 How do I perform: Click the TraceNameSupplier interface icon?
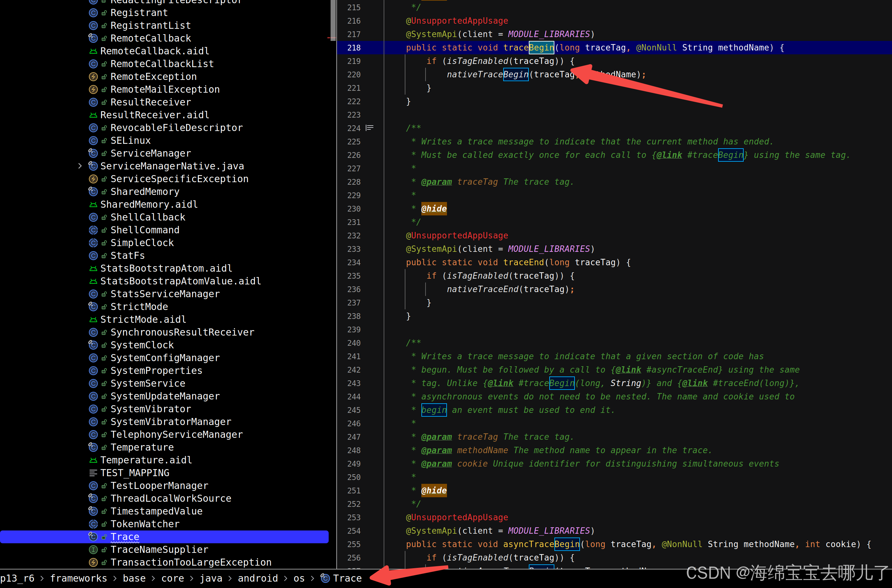[93, 549]
